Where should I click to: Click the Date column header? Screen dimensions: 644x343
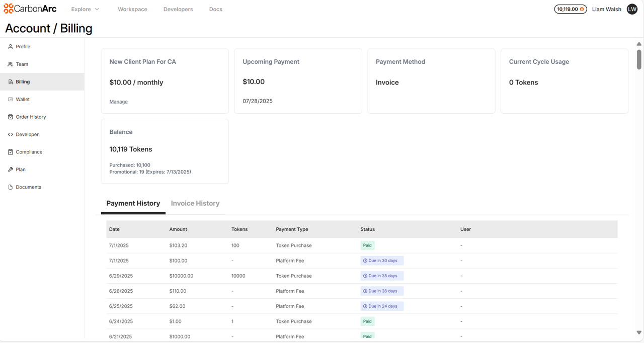click(x=114, y=229)
